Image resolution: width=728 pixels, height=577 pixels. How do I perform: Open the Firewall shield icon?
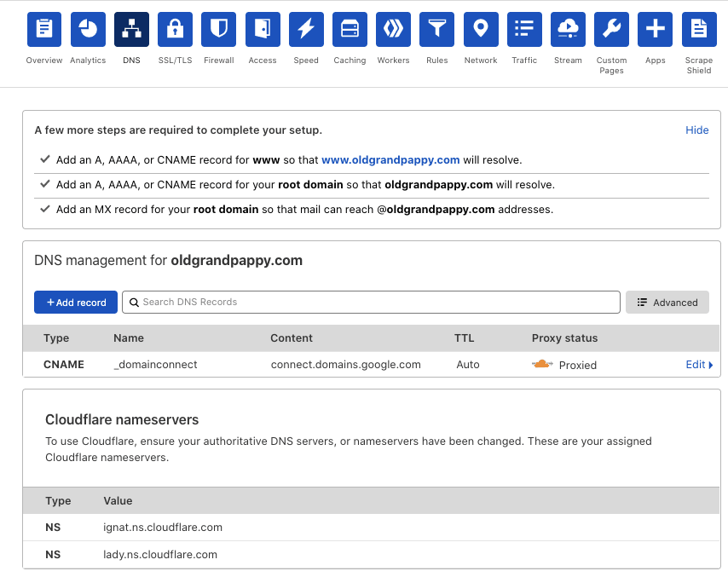[219, 29]
